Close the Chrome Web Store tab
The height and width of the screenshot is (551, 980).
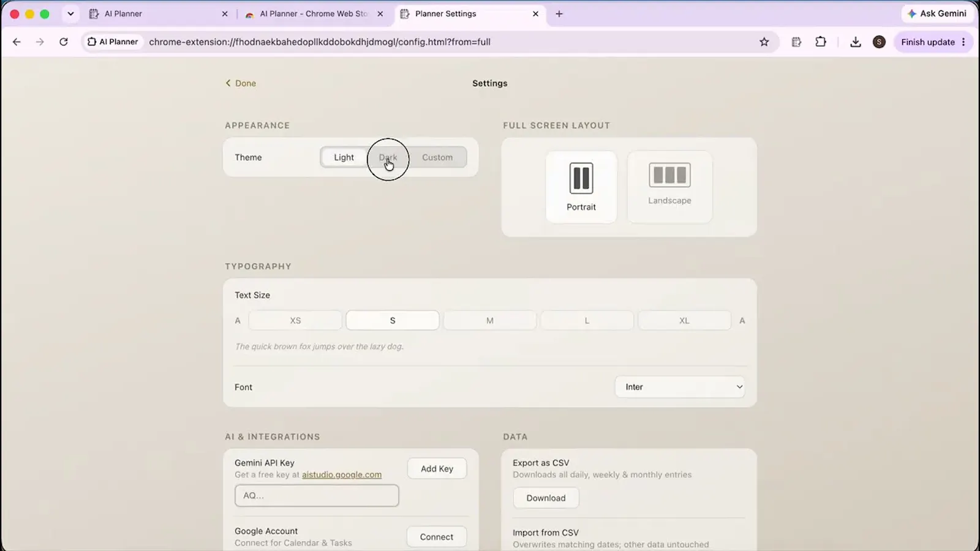[x=380, y=13]
